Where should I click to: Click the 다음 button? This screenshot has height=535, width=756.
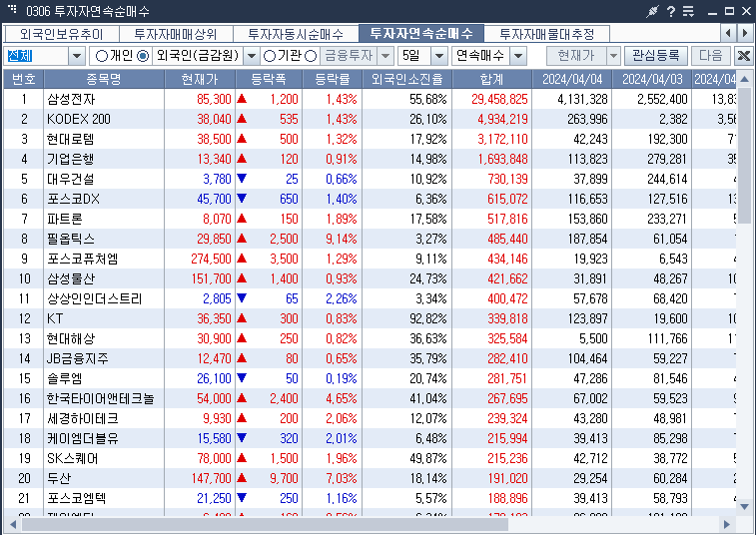point(711,56)
